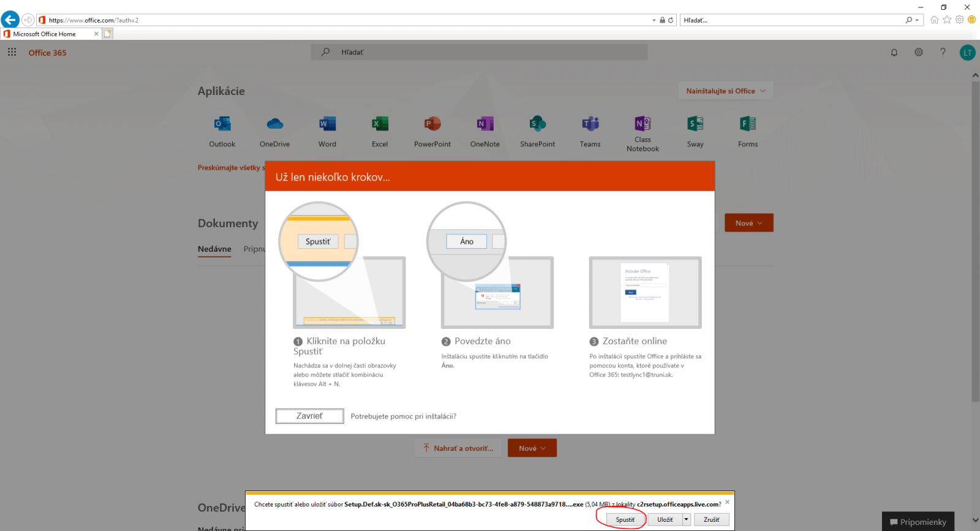980x531 pixels.
Task: Click the Povedzte áno step heading
Action: [483, 341]
